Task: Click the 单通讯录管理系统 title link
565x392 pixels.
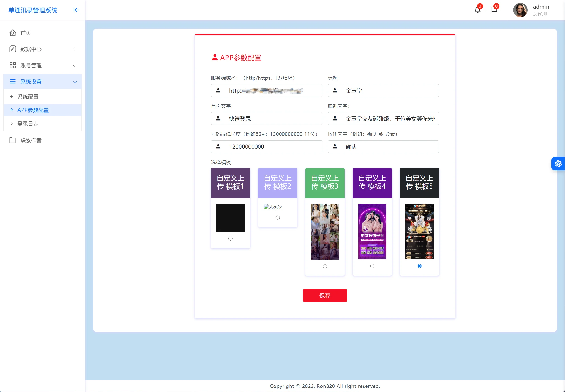Action: click(33, 10)
